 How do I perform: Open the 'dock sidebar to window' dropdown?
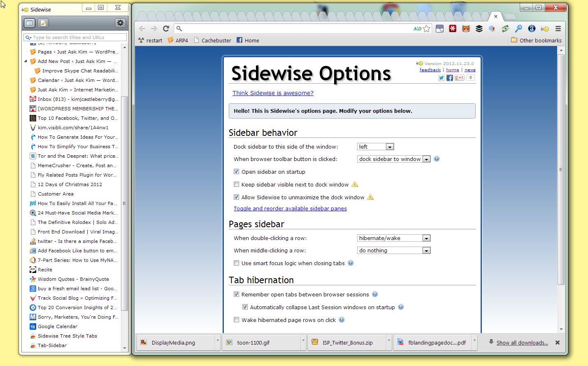pyautogui.click(x=394, y=159)
